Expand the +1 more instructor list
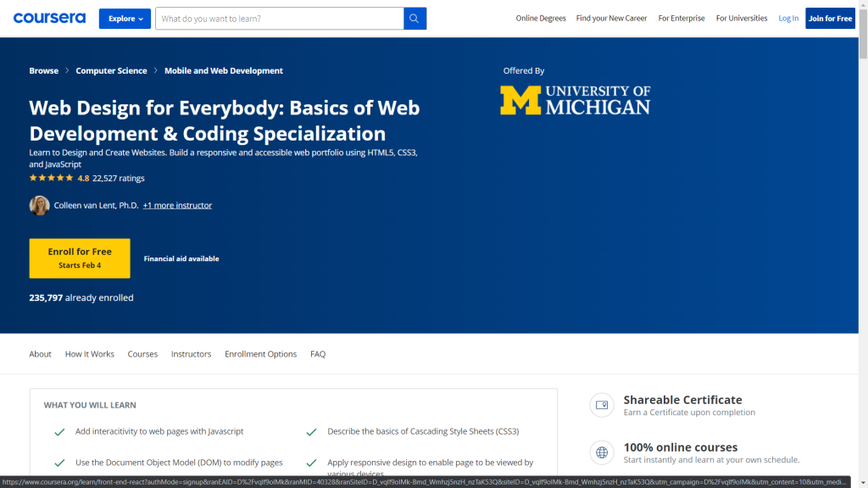Image resolution: width=868 pixels, height=488 pixels. [x=177, y=205]
